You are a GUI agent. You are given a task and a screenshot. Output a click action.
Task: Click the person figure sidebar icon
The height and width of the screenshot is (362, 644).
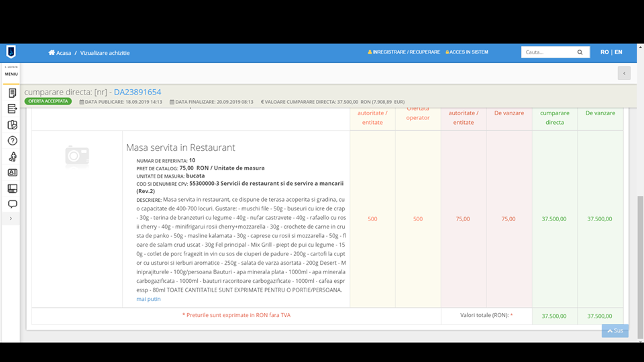(12, 157)
